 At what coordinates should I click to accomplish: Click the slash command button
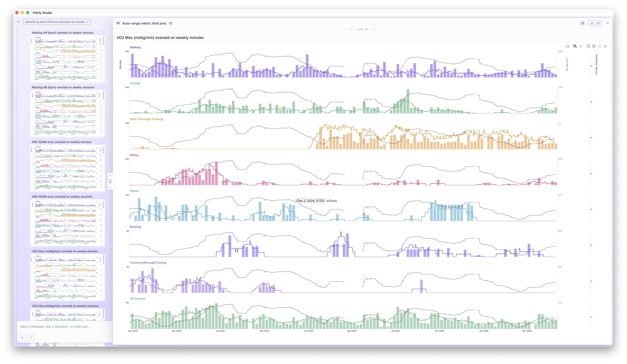coord(31,338)
